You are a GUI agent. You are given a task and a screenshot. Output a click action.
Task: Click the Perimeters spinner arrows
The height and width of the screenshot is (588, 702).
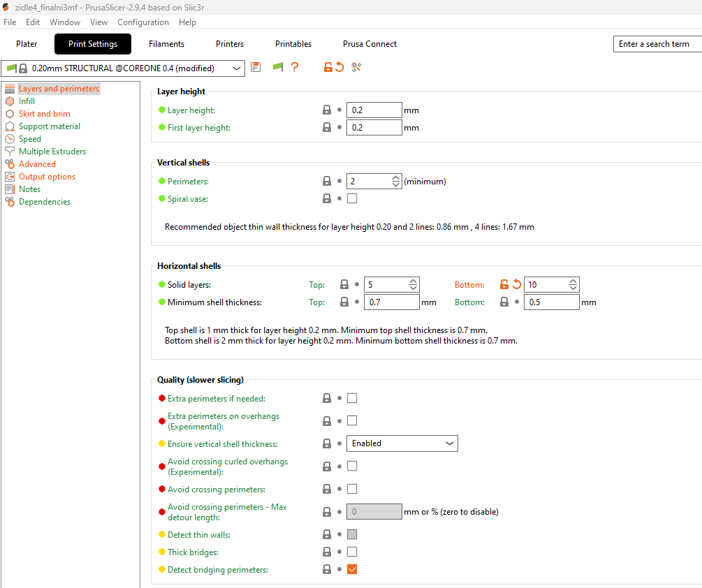[395, 182]
